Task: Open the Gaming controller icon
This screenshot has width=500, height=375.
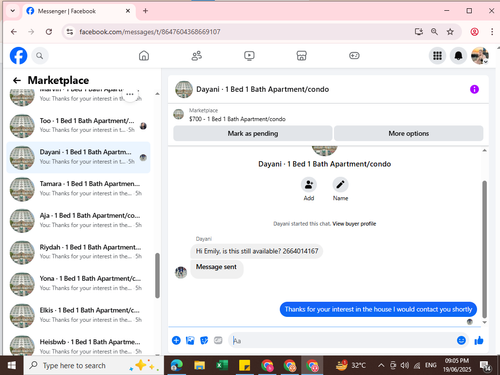Action: pos(354,56)
